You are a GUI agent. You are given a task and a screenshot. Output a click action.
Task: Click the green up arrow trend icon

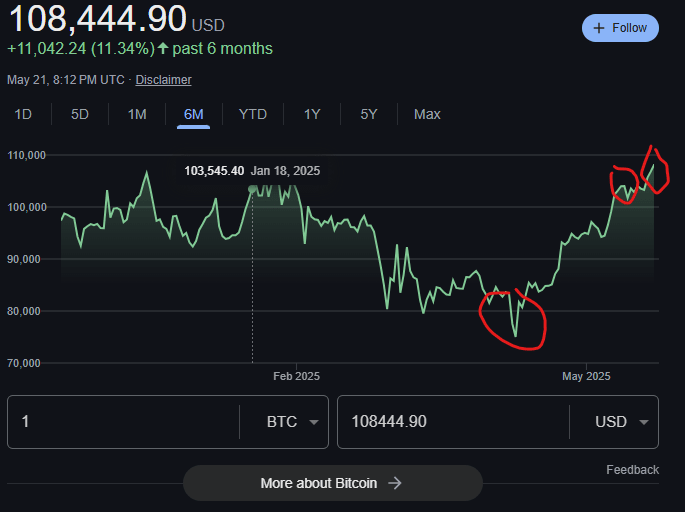[x=163, y=48]
